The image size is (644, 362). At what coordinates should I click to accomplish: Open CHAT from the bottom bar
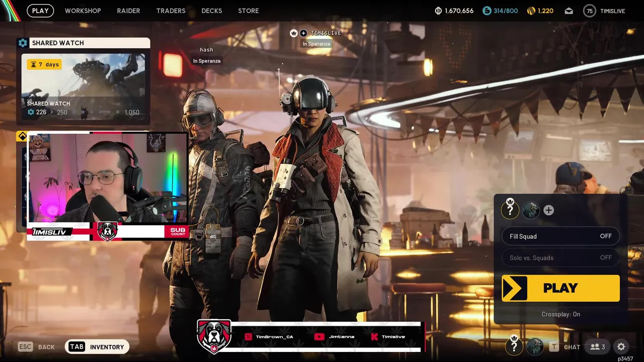point(565,347)
